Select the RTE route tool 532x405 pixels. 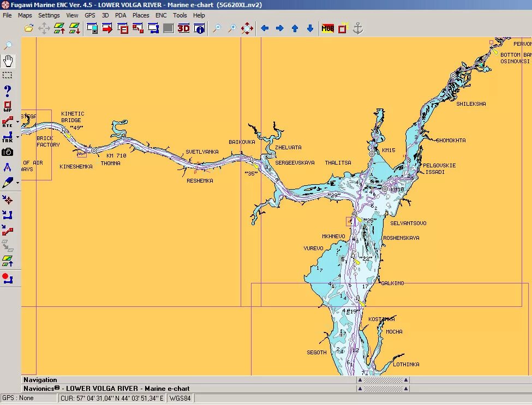pos(8,122)
